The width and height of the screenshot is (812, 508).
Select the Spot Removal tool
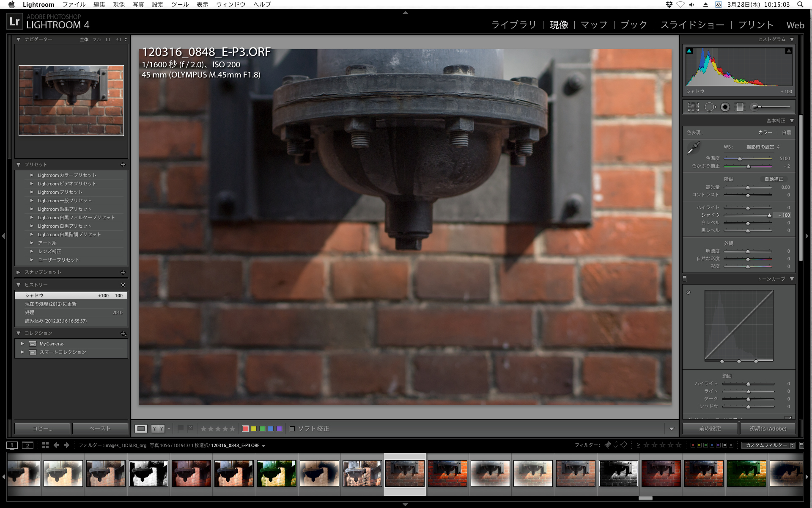coord(710,107)
